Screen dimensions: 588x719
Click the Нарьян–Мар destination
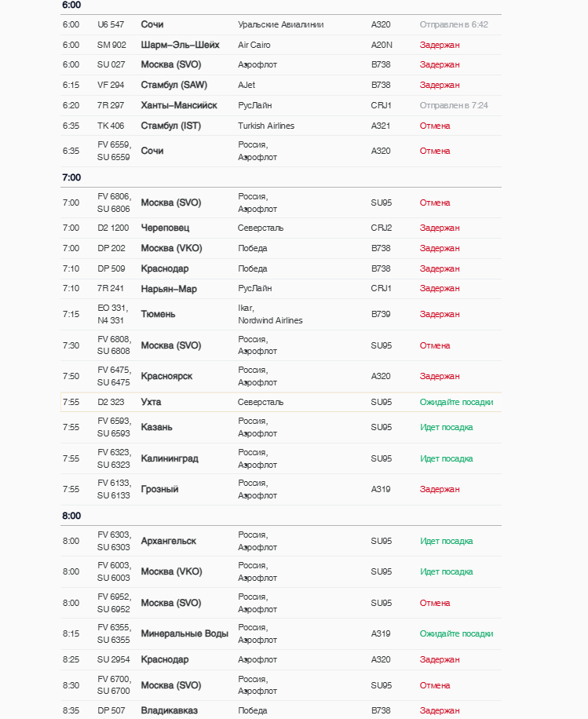[x=169, y=288]
